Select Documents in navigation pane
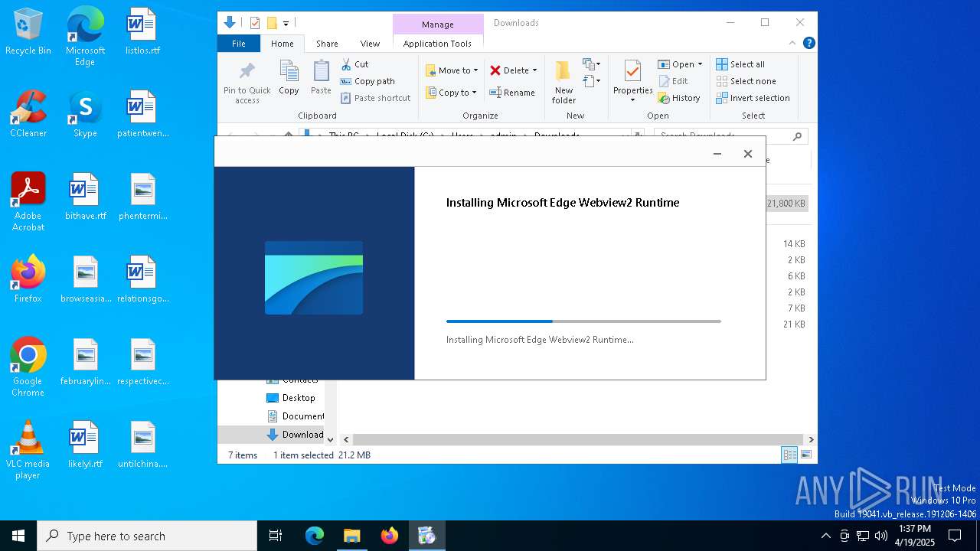Image resolution: width=980 pixels, height=551 pixels. pos(296,416)
